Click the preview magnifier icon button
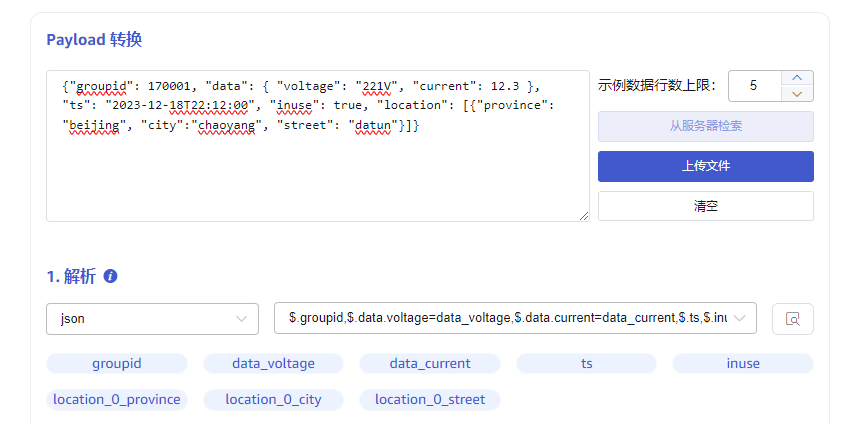 (793, 319)
